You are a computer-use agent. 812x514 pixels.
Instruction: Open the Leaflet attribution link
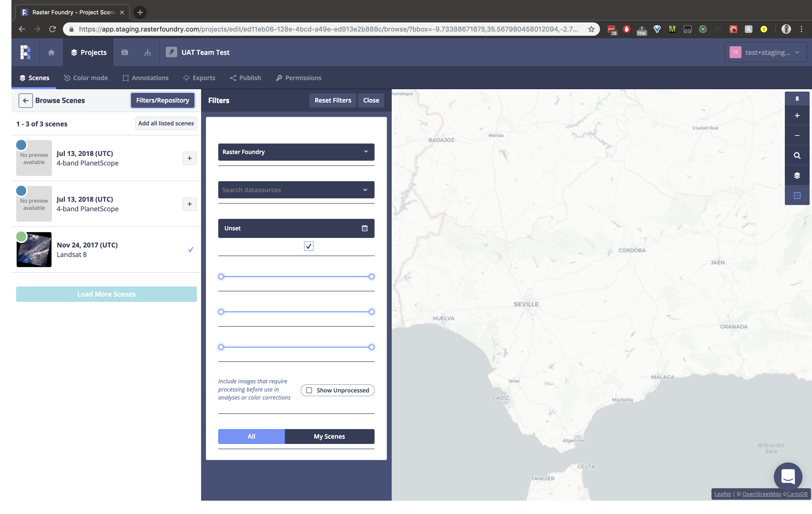click(723, 494)
